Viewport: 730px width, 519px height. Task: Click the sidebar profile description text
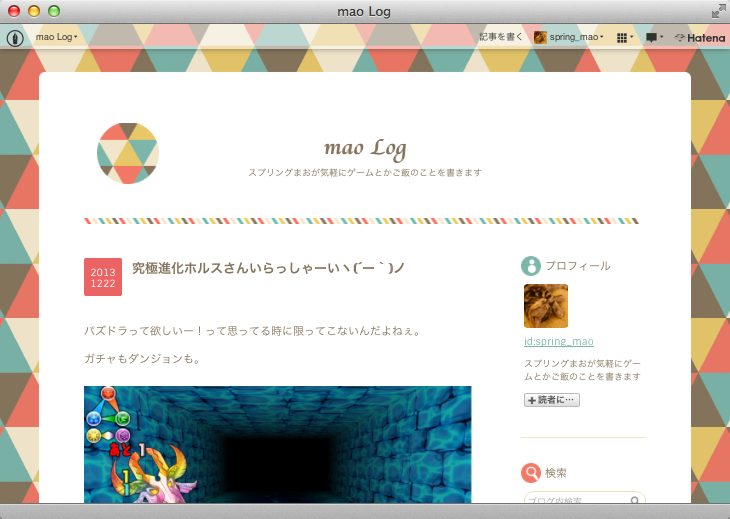point(582,370)
